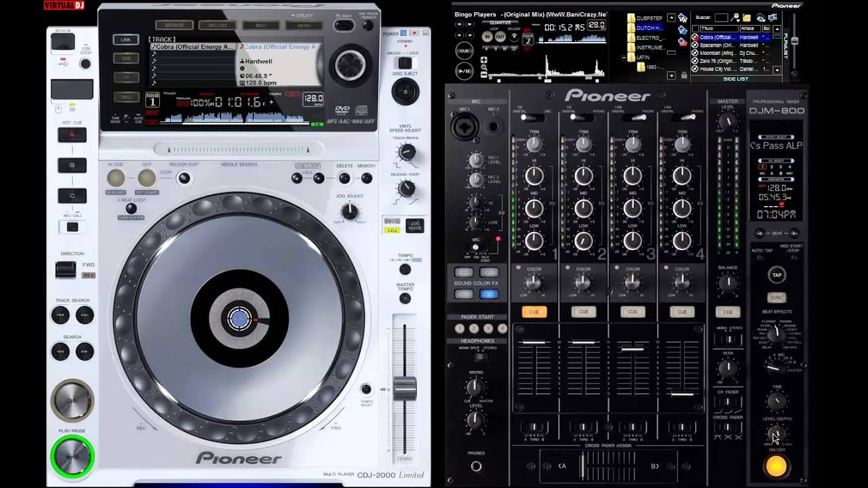868x488 pixels.
Task: Click the Track Search previous button
Action: 60,315
